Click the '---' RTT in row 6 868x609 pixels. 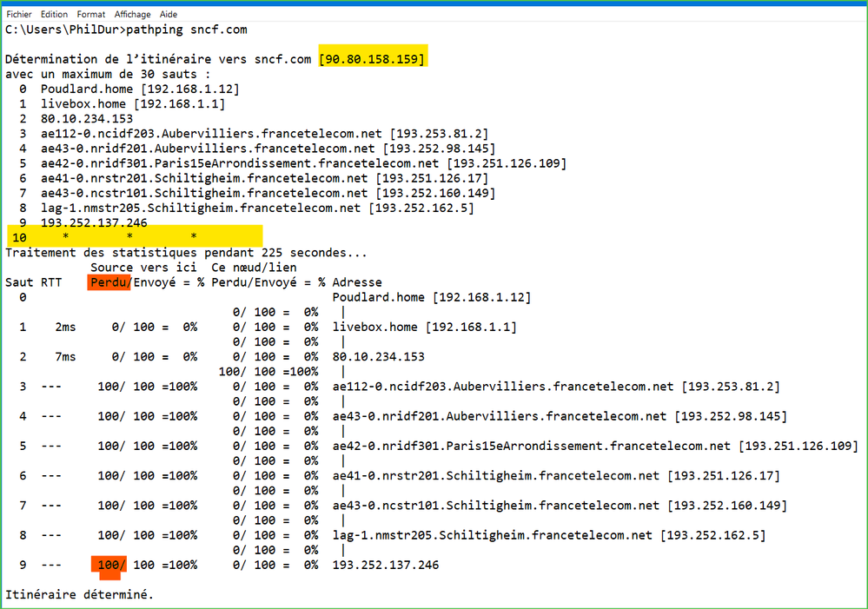(x=51, y=477)
